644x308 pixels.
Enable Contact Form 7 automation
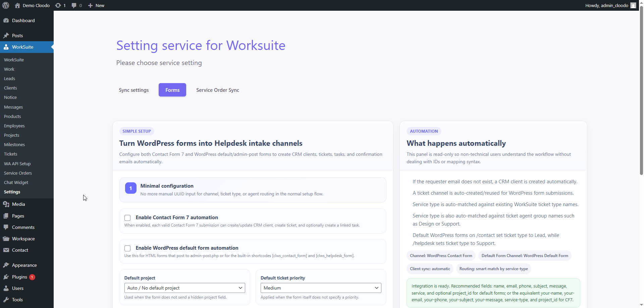[x=127, y=218]
